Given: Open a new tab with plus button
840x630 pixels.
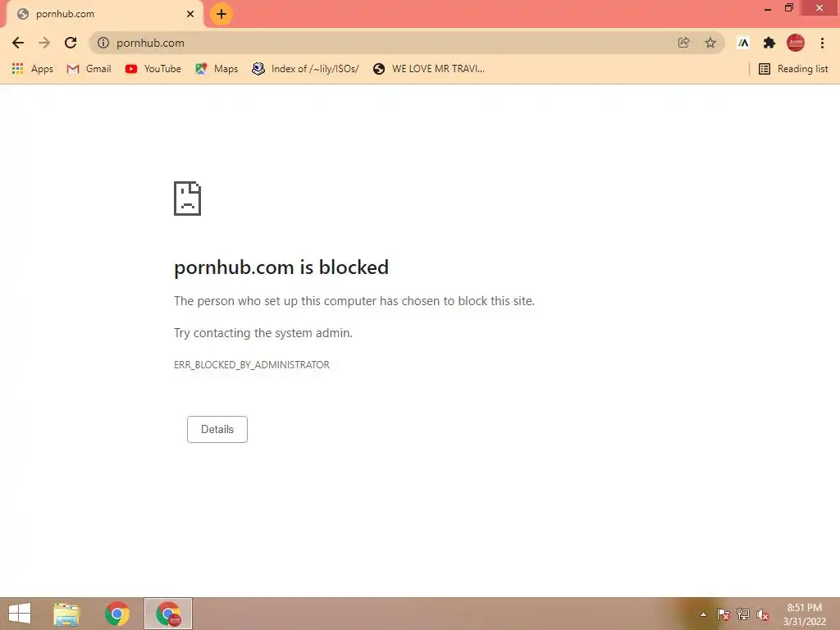Looking at the screenshot, I should tap(221, 14).
